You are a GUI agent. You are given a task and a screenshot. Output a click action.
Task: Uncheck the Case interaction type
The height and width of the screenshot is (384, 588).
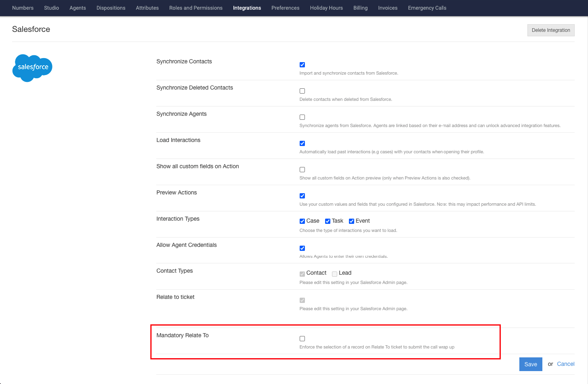(x=302, y=221)
